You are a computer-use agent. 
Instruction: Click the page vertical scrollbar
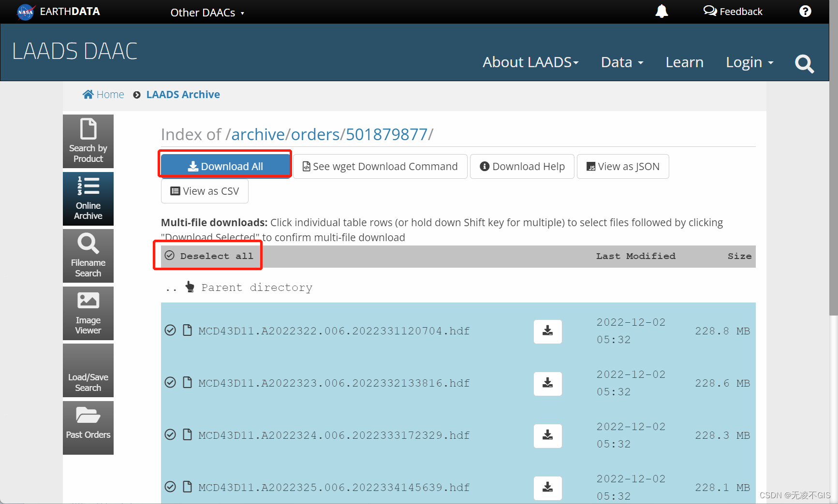(x=833, y=158)
